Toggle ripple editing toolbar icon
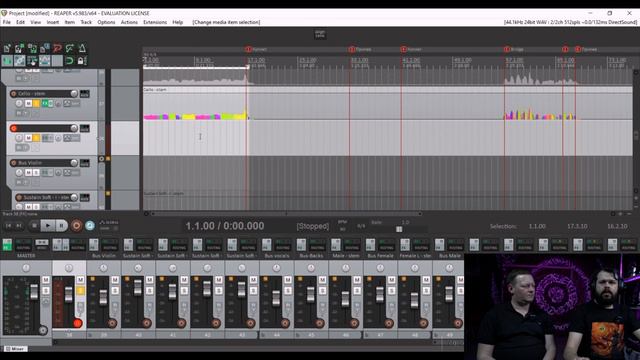This screenshot has height=360, width=640. 32,61
